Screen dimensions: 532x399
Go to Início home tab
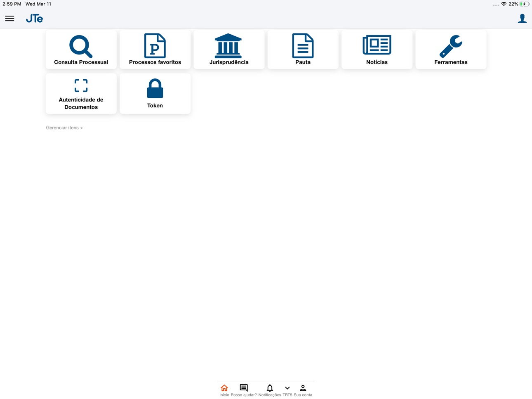224,390
